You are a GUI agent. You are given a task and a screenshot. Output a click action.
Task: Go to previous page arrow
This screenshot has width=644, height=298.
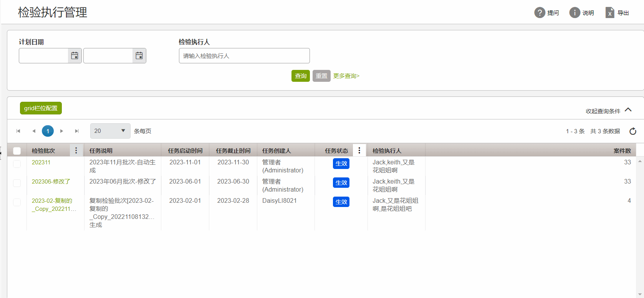point(34,131)
